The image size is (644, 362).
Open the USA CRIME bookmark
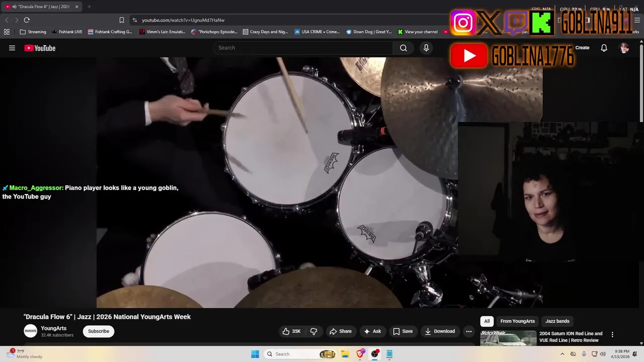coord(317,32)
